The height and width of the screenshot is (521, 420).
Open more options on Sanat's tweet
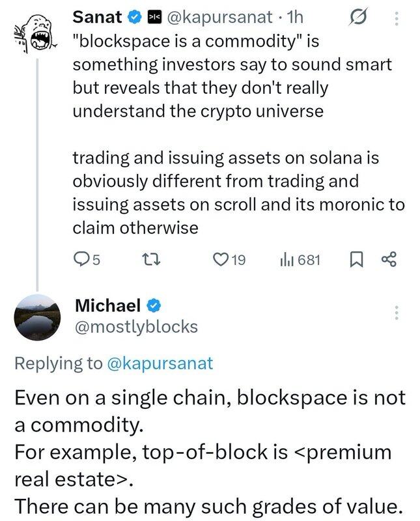[397, 19]
